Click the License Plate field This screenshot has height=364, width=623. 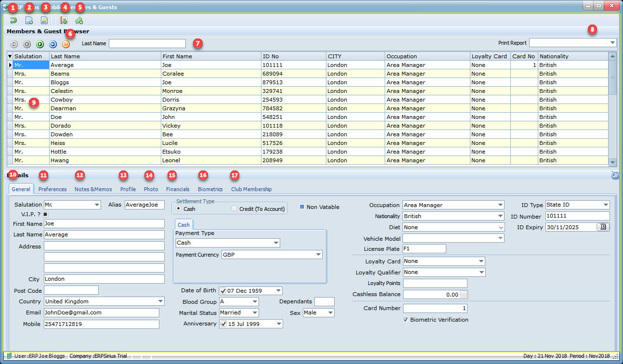[424, 249]
